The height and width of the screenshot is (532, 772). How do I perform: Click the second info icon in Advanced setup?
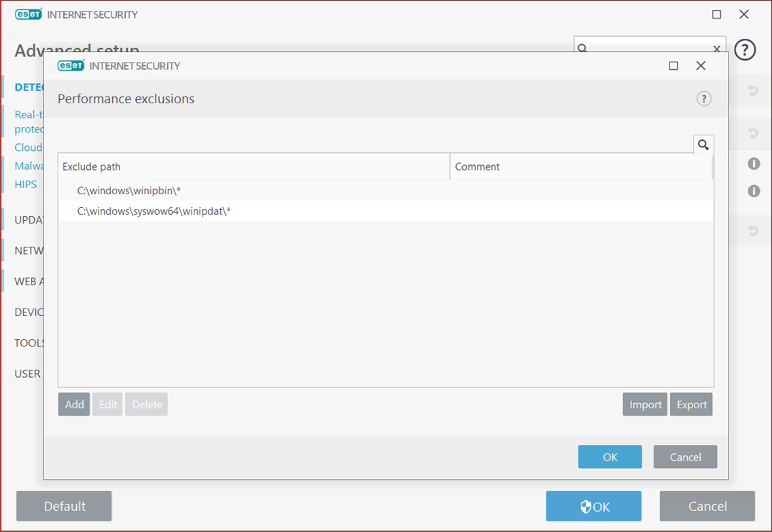[754, 190]
